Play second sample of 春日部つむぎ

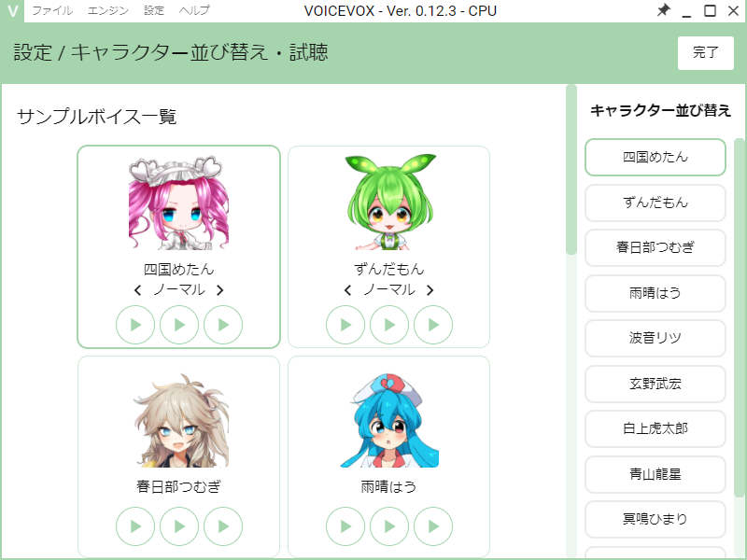(x=179, y=526)
